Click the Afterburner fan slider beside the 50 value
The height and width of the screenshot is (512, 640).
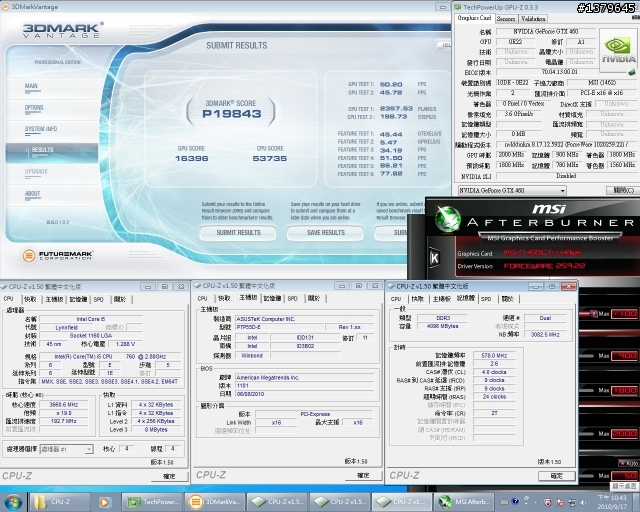tap(588, 476)
